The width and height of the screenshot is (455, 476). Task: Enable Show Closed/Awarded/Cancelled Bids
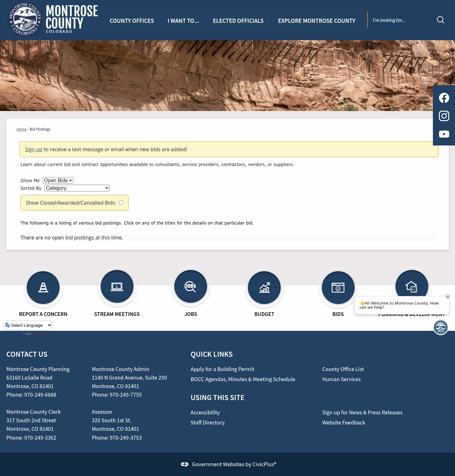coord(121,202)
